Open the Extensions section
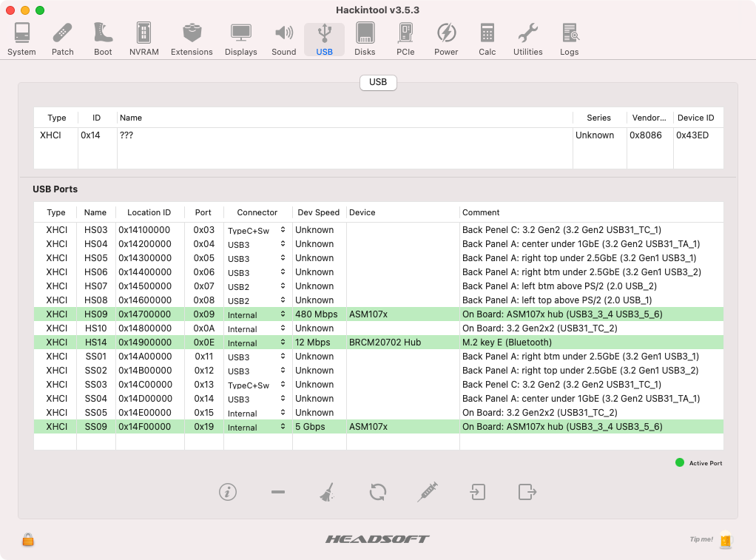Viewport: 756px width, 560px height. point(192,39)
